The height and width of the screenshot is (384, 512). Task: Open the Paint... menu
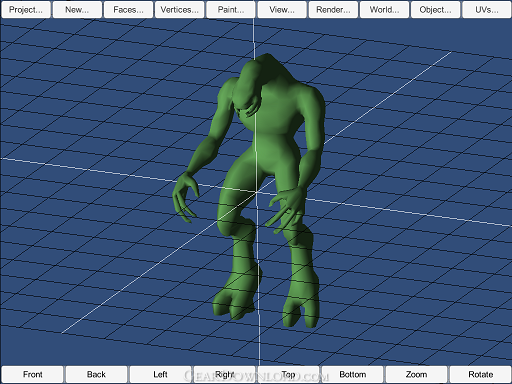[x=231, y=10]
